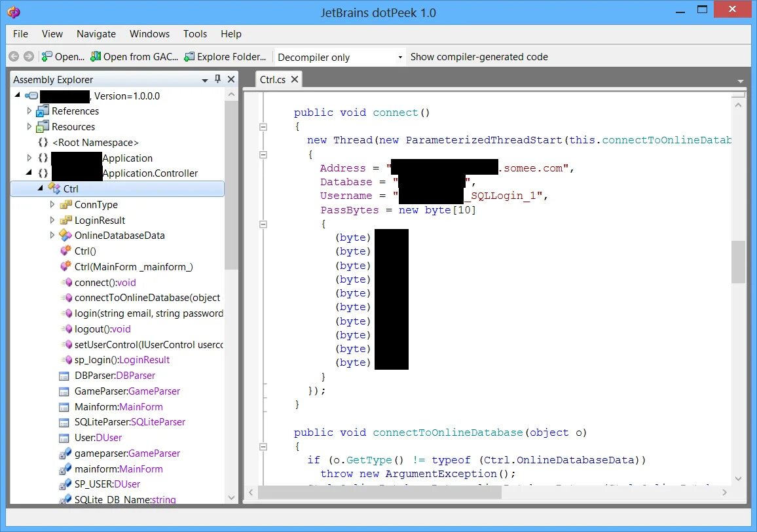The height and width of the screenshot is (532, 757).
Task: Select the Ctrl() constructor
Action: [85, 251]
